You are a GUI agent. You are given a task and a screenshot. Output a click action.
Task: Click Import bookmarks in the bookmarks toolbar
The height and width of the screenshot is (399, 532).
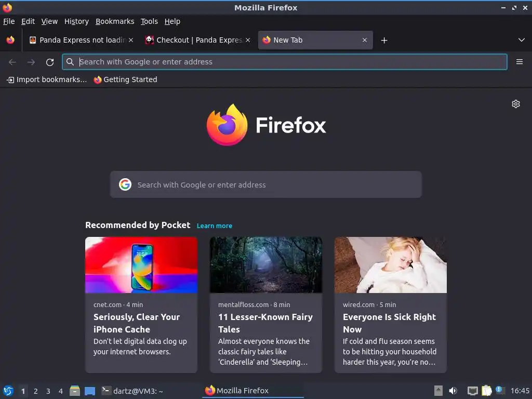pyautogui.click(x=47, y=79)
